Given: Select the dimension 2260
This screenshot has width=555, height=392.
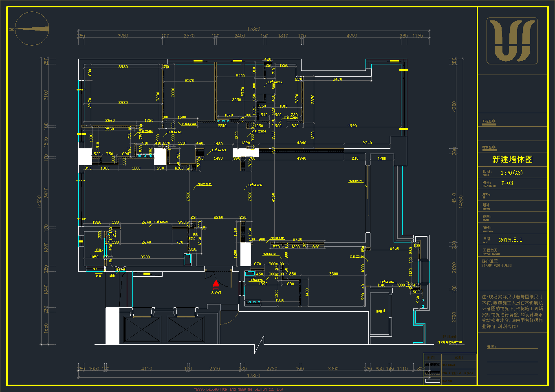Looking at the screenshot, I should 218,218.
